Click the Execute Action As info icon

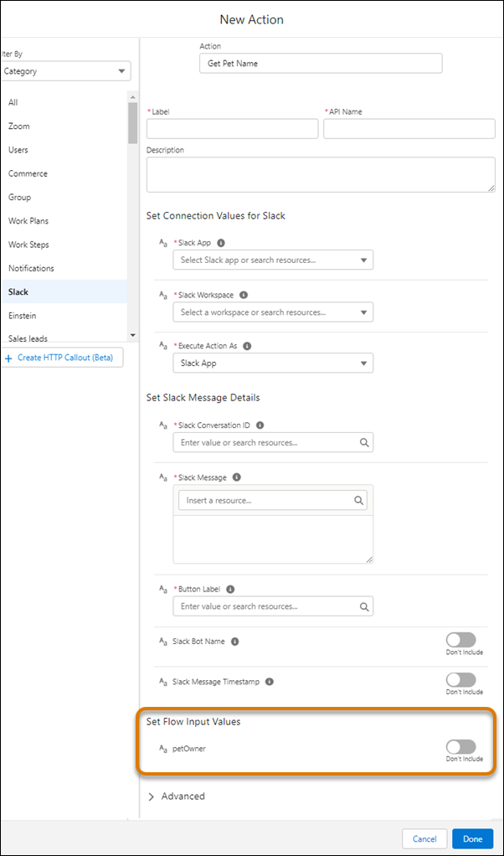246,346
